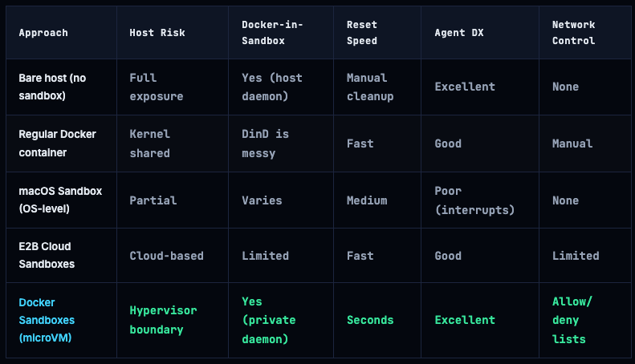Click the E2B Cloud Sandboxes row label
This screenshot has width=635, height=364.
pyautogui.click(x=45, y=256)
